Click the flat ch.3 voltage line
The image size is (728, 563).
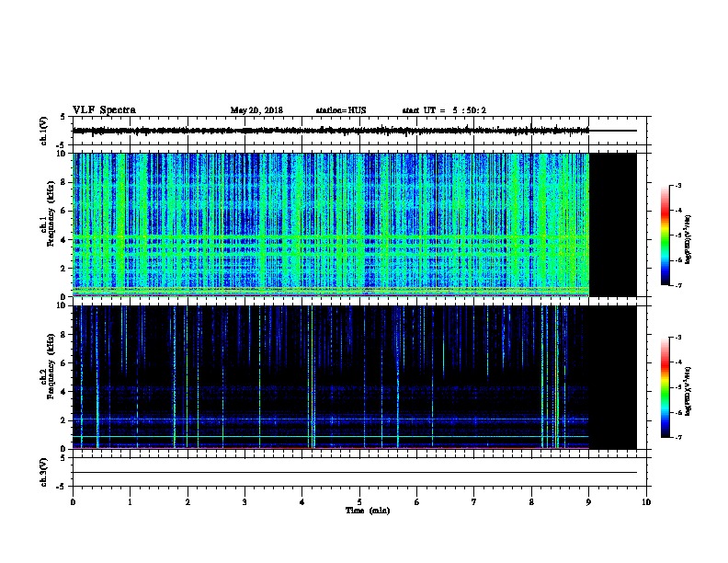(355, 473)
